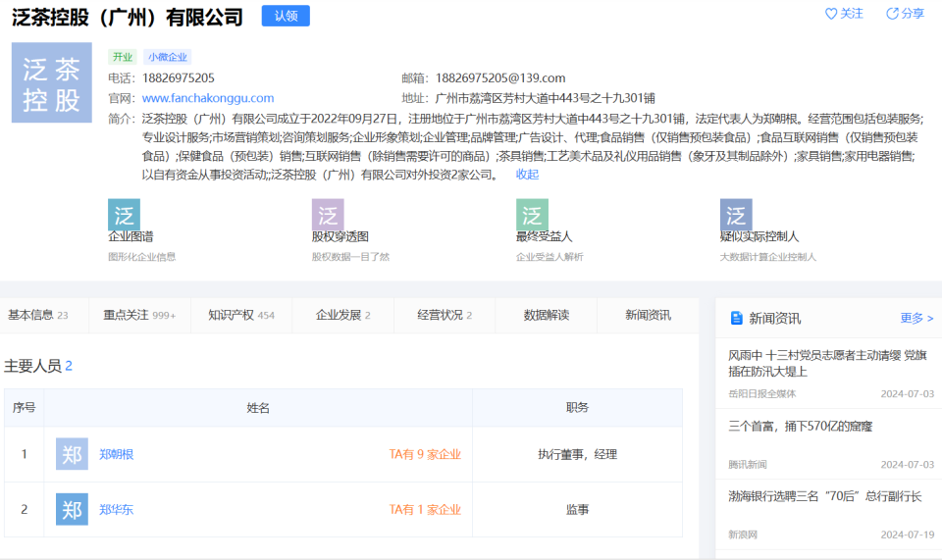Click the email 18826975205@139.com
The image size is (942, 560).
500,78
